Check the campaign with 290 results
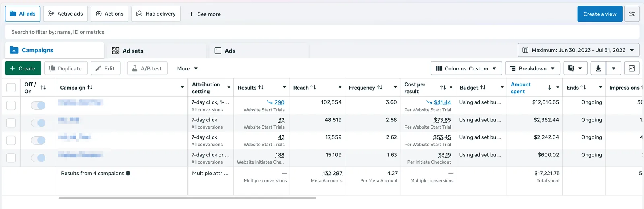This screenshot has height=209, width=644. tap(11, 105)
